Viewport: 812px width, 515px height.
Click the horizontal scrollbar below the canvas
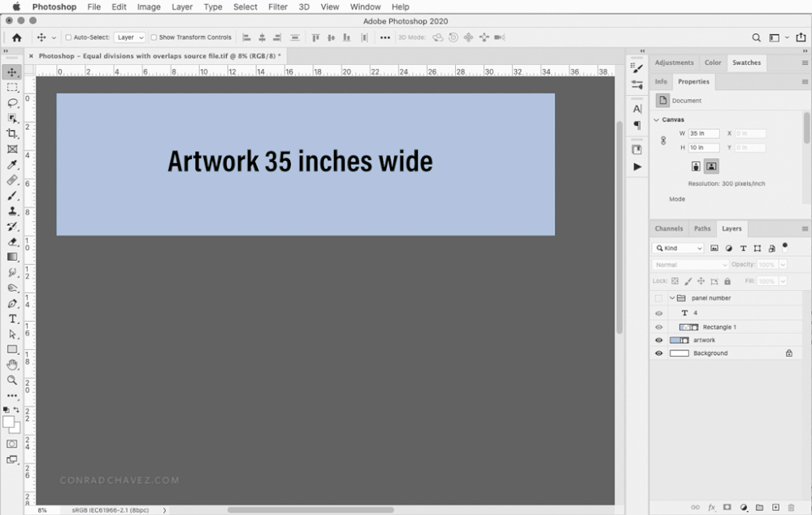310,510
